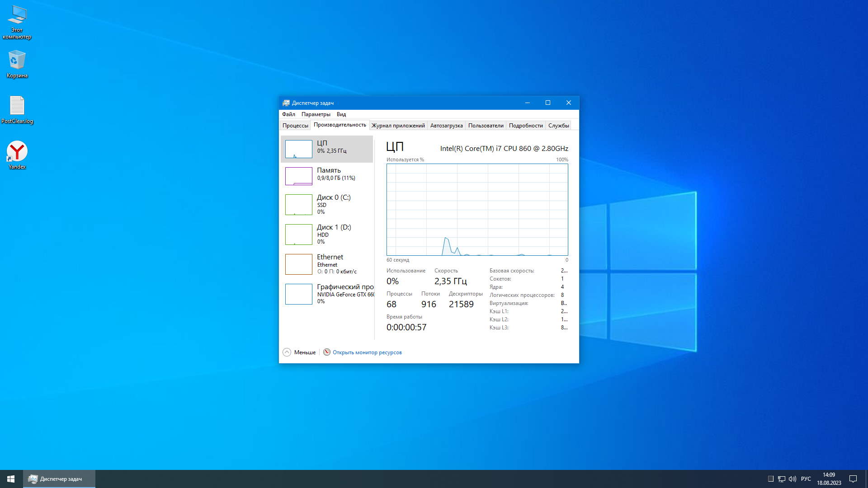Viewport: 868px width, 488px height.
Task: Open the Ethernet network graph
Action: pyautogui.click(x=298, y=264)
